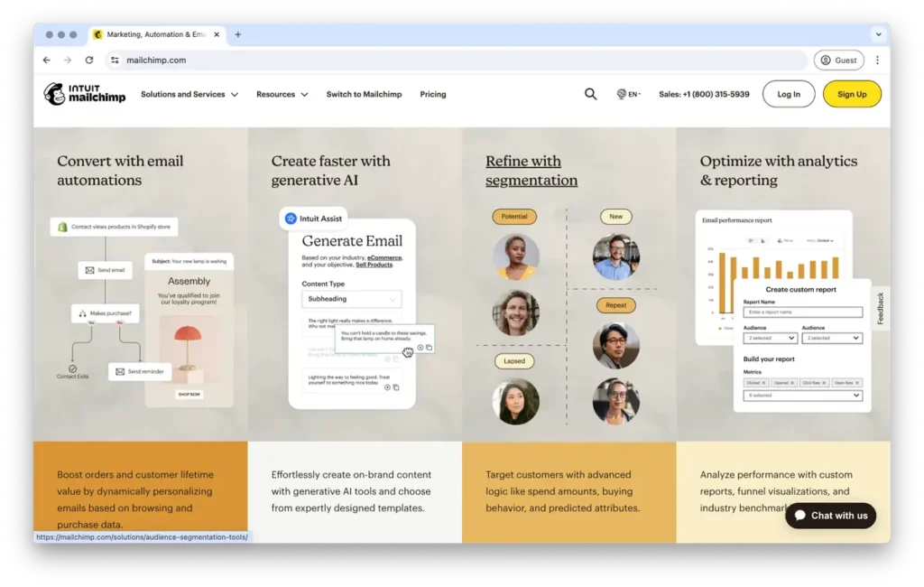Select the portrait directly under the Potential tag
Viewport: 924px width, 587px height.
[515, 256]
